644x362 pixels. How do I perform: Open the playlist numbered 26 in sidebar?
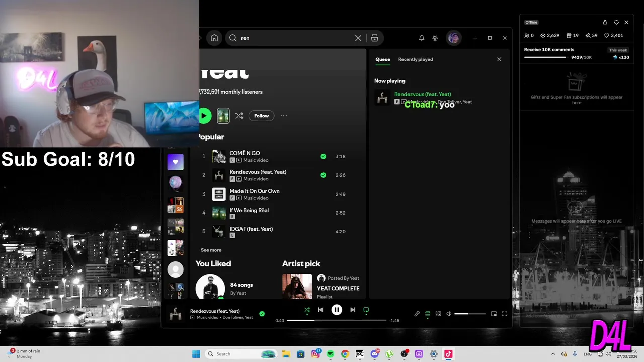175,205
